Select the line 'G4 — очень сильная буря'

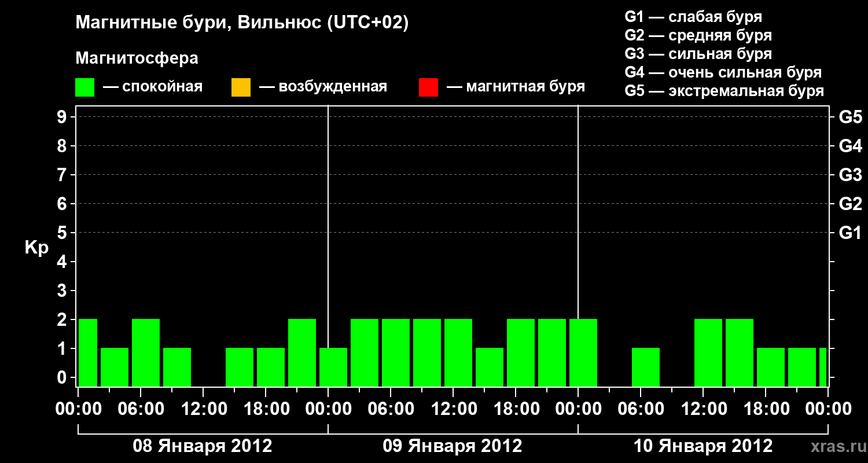tap(723, 72)
